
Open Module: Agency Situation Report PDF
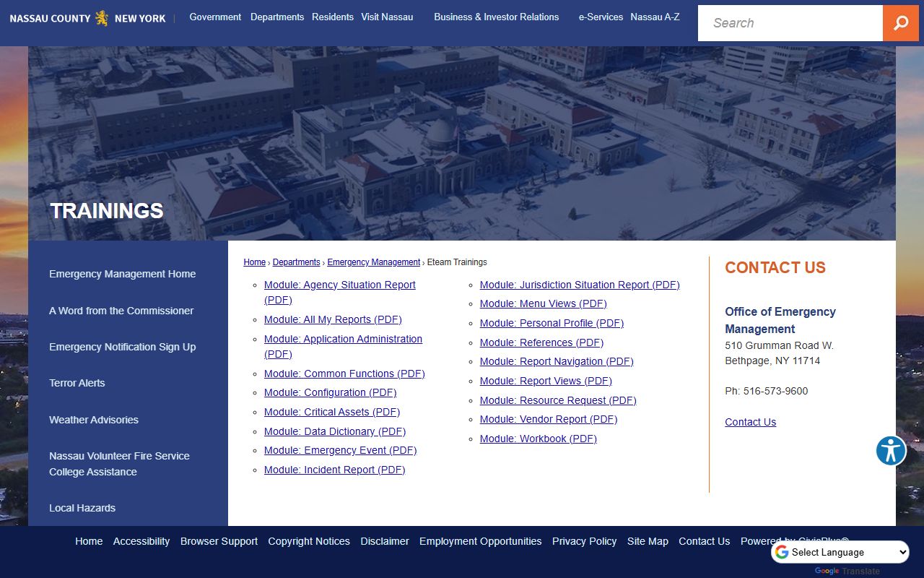click(x=339, y=285)
